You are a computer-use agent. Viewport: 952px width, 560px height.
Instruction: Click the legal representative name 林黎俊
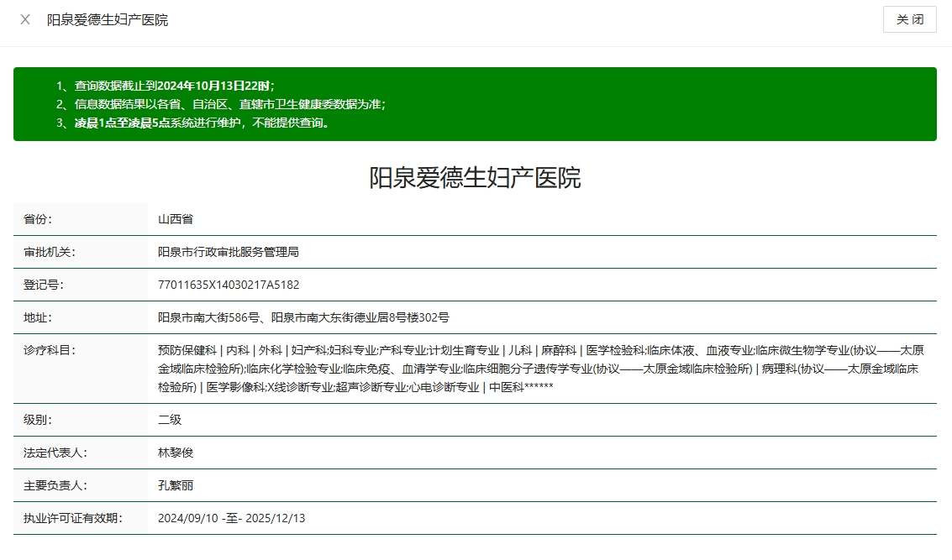[x=176, y=453]
